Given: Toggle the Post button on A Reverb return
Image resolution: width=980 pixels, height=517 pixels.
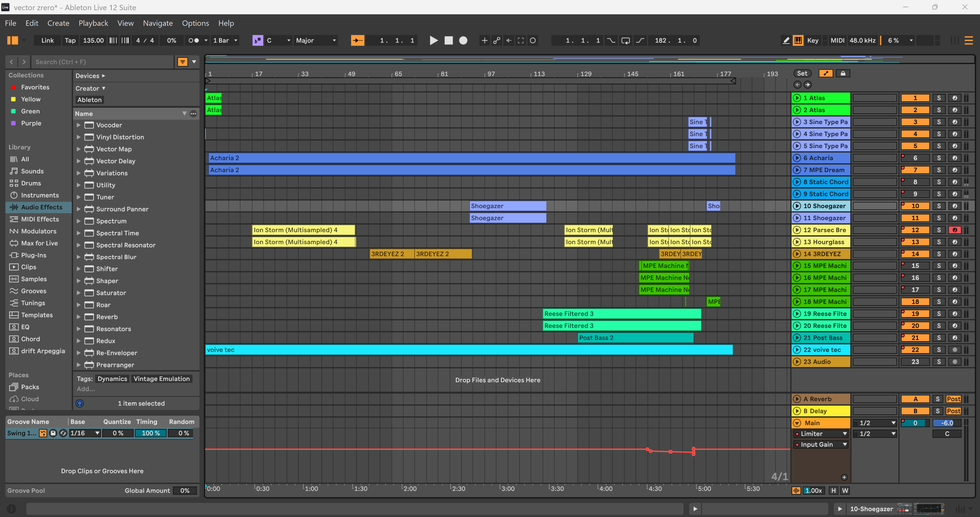Looking at the screenshot, I should tap(953, 399).
